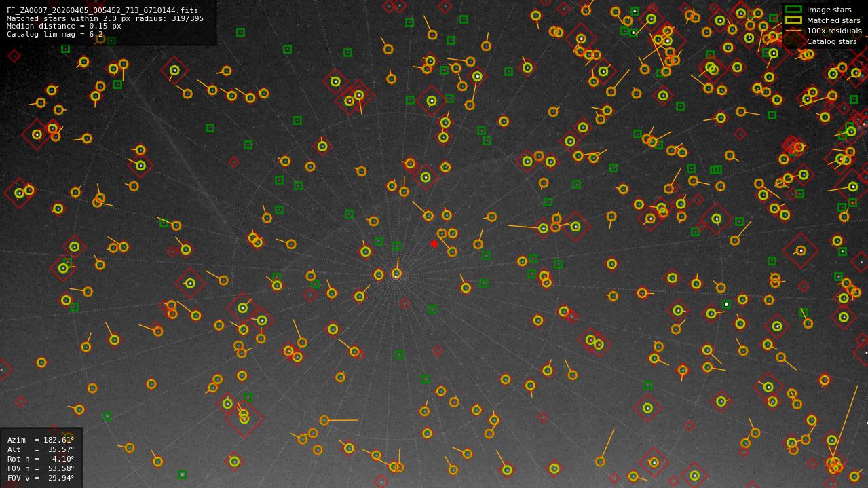Click the 'Matched stars' legend label
Viewport: 868px width, 488px height.
point(833,20)
